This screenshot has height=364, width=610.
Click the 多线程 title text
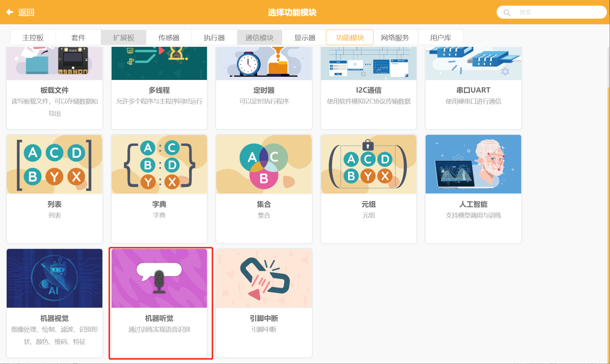159,90
